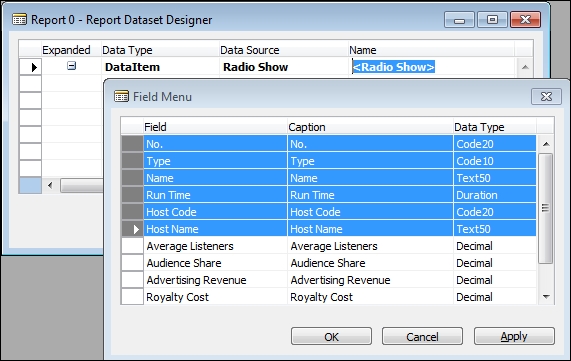Screen dimensions: 571x361
Task: Close the Report Dataset Designer window
Action: [x=525, y=19]
